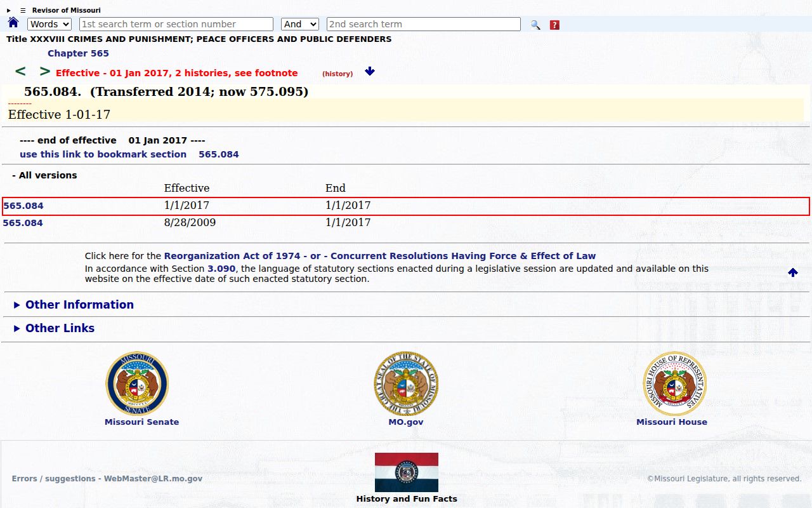The width and height of the screenshot is (812, 508).
Task: Click the 8/28/2009 effective date cell
Action: 190,223
